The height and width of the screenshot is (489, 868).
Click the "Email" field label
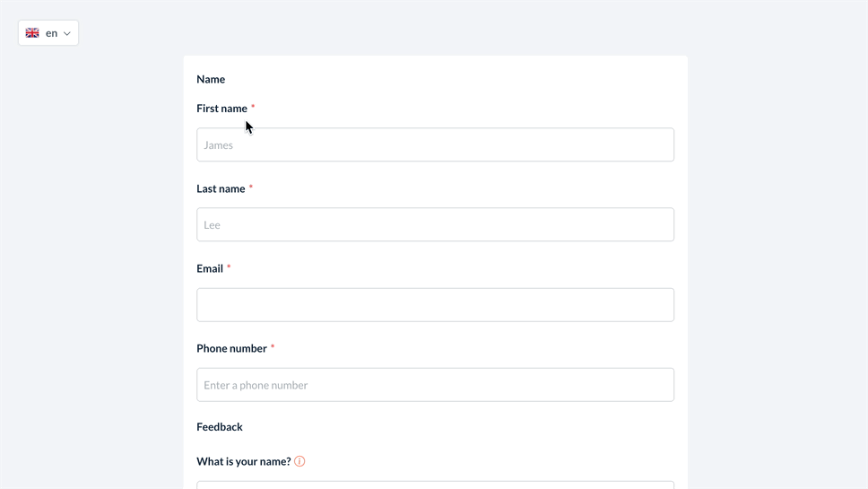[210, 268]
